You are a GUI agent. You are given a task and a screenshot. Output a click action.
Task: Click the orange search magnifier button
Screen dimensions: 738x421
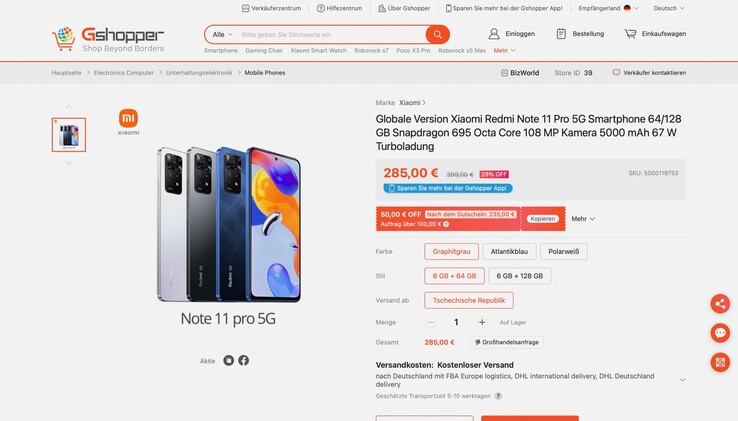pos(436,34)
